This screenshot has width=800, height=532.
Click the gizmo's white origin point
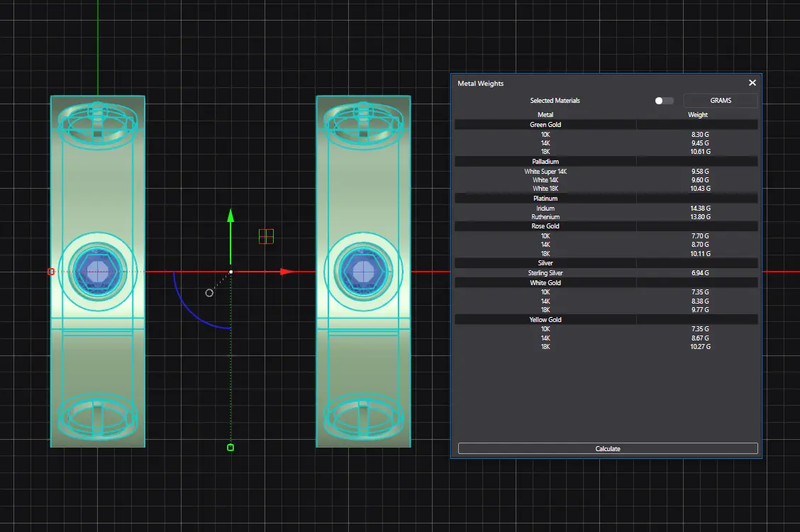click(x=230, y=272)
